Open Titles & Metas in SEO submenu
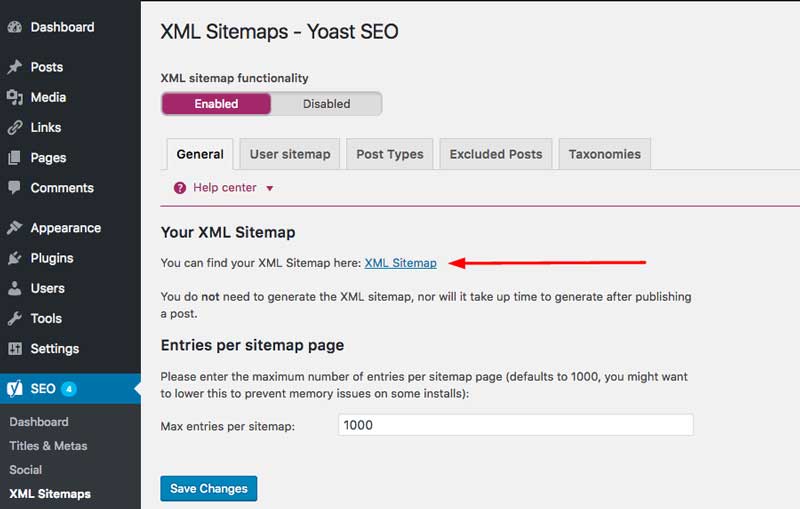This screenshot has width=800, height=509. (48, 446)
